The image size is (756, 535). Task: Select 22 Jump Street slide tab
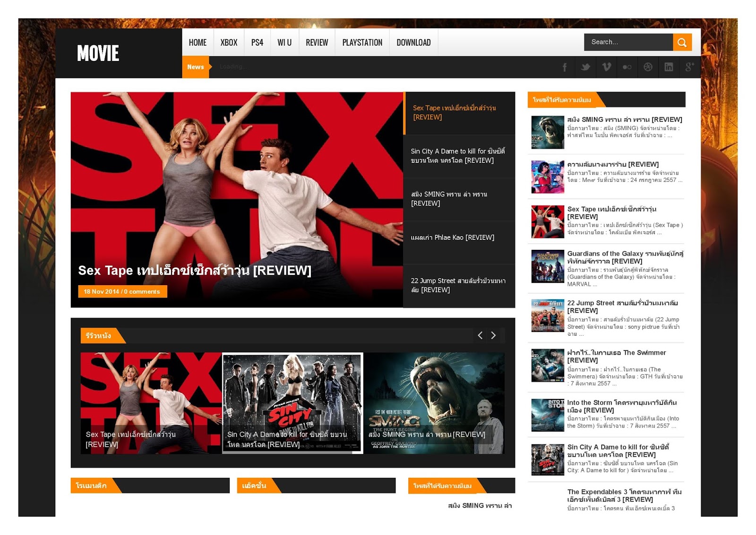tap(459, 286)
